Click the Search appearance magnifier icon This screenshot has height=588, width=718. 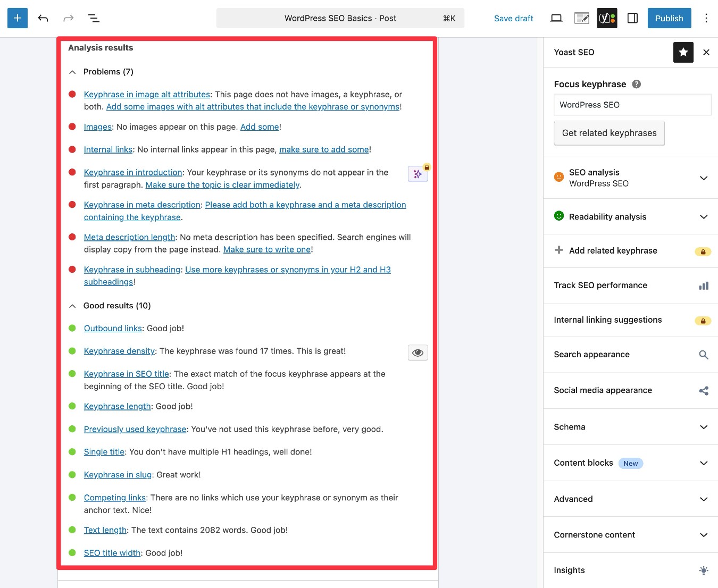[x=703, y=355]
